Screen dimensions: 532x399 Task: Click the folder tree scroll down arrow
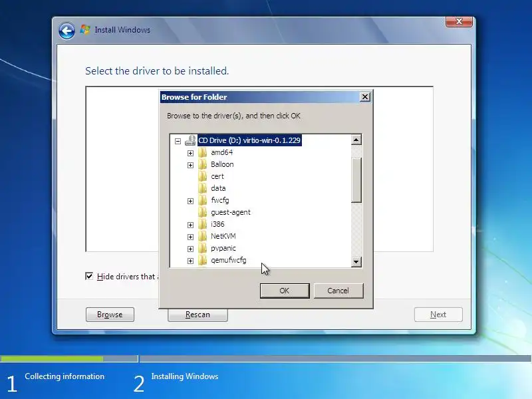(x=356, y=261)
